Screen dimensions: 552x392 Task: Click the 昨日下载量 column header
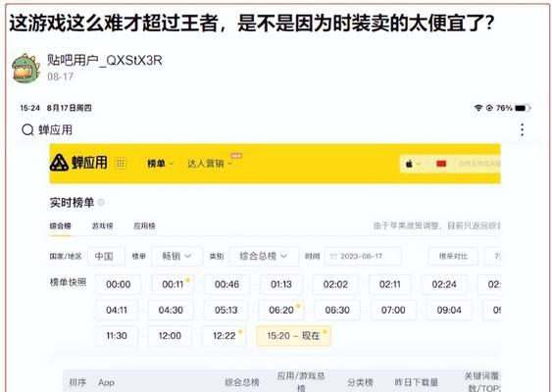(x=417, y=382)
